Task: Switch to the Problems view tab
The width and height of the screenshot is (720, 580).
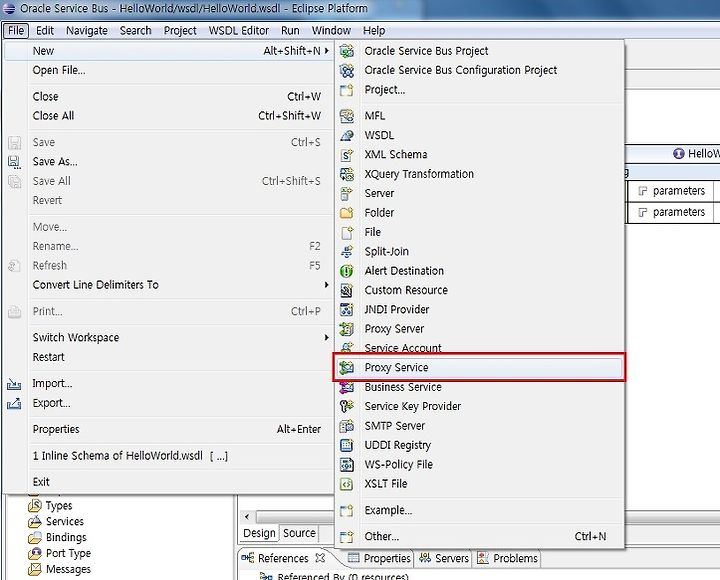Action: (507, 558)
